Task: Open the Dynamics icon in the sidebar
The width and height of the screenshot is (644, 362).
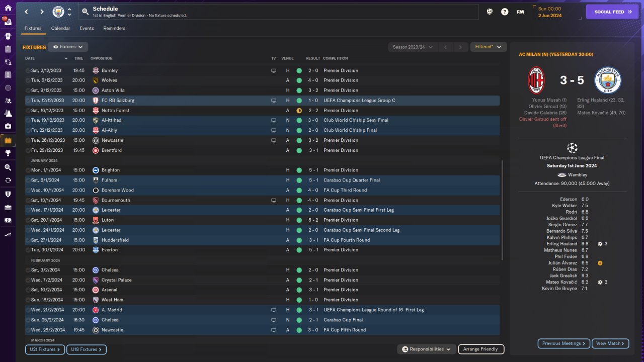Action: [x=8, y=62]
